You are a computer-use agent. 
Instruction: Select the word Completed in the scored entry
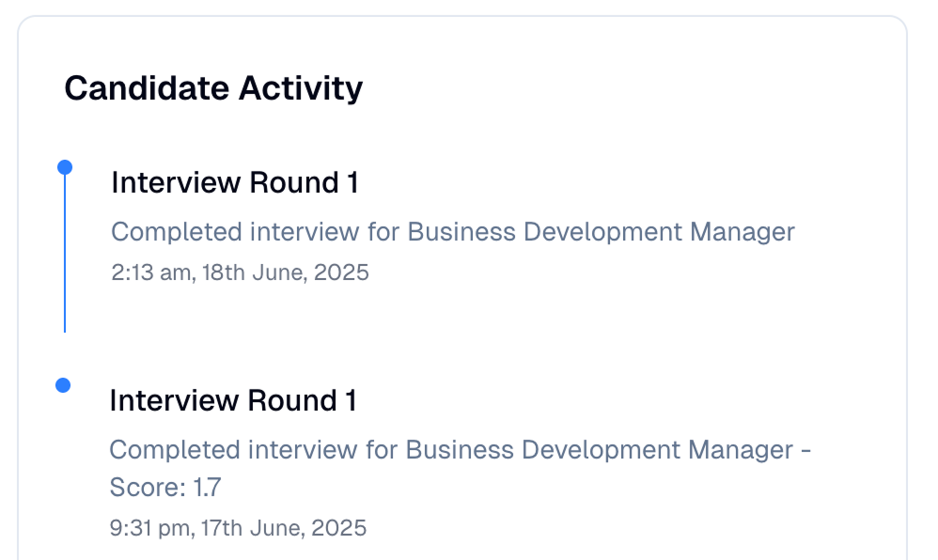pyautogui.click(x=175, y=450)
